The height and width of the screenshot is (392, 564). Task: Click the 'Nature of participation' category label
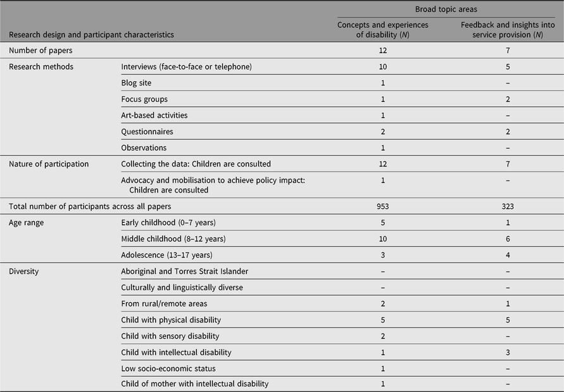tap(49, 164)
